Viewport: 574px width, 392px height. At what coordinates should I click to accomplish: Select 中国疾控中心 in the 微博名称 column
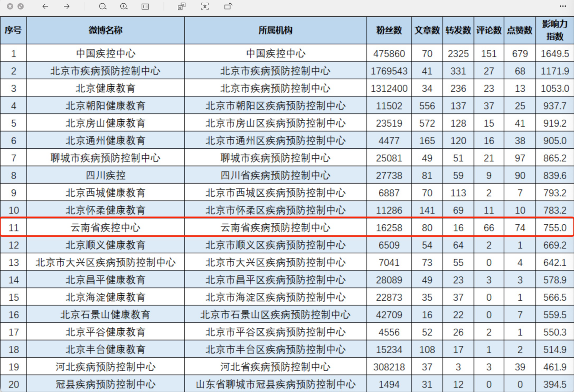(x=105, y=53)
